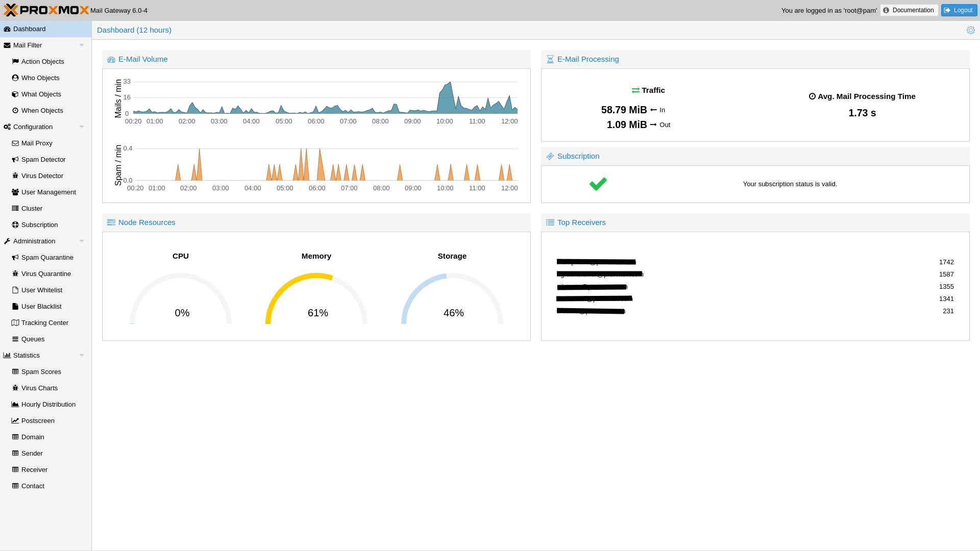
Task: Click the Queues list icon
Action: coord(15,339)
